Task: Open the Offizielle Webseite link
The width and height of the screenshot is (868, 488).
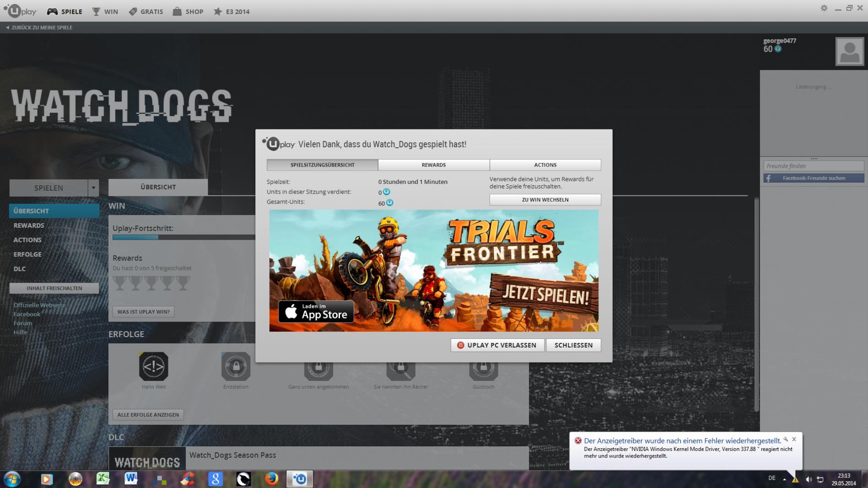Action: pos(39,305)
